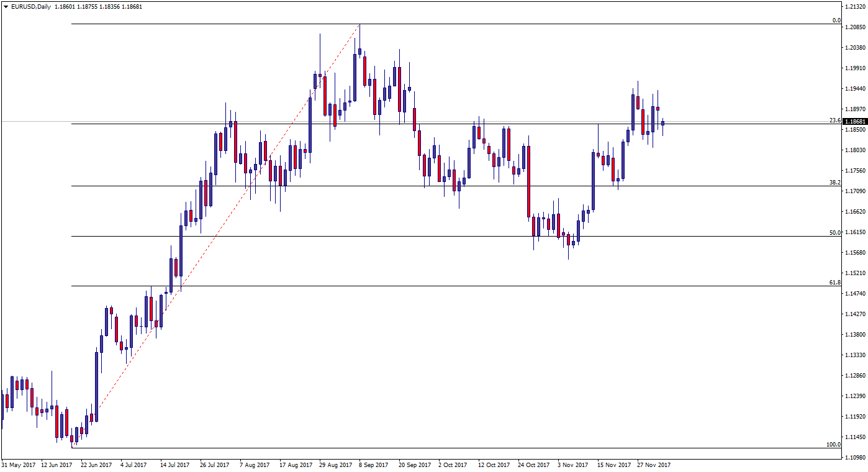
Task: Click the 1.10980 price on the scale
Action: (x=854, y=458)
